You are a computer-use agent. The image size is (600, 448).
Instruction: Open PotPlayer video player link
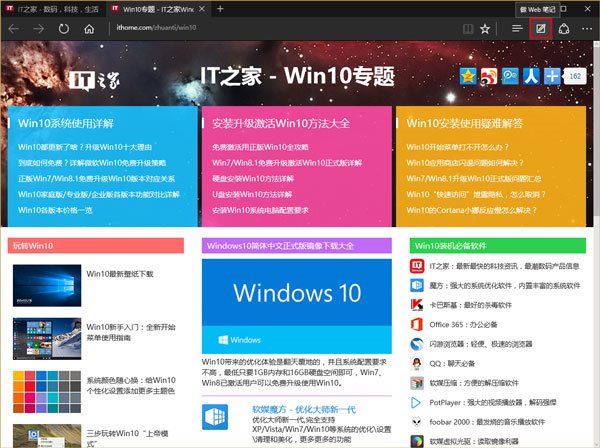coord(492,402)
